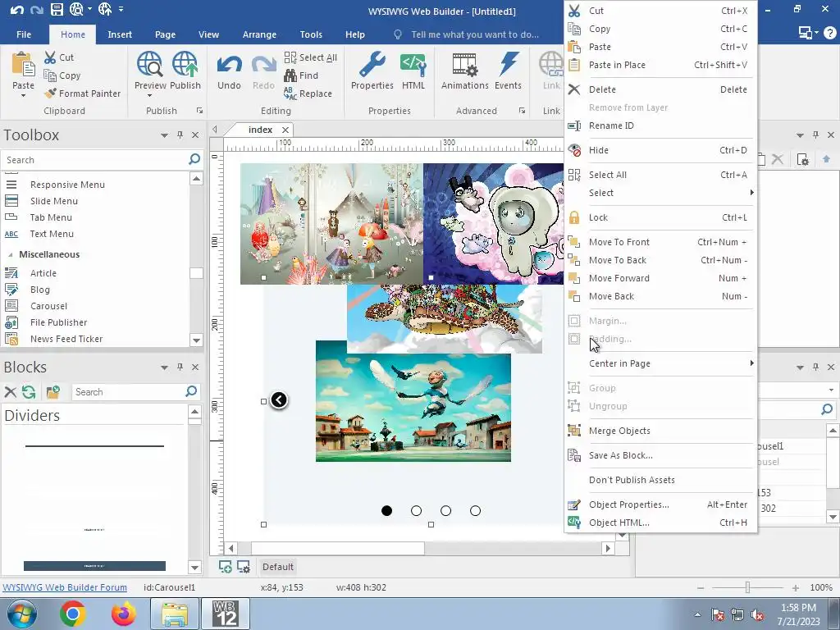Click Copy in the ribbon Clipboard group
This screenshot has height=630, width=840.
pos(62,75)
